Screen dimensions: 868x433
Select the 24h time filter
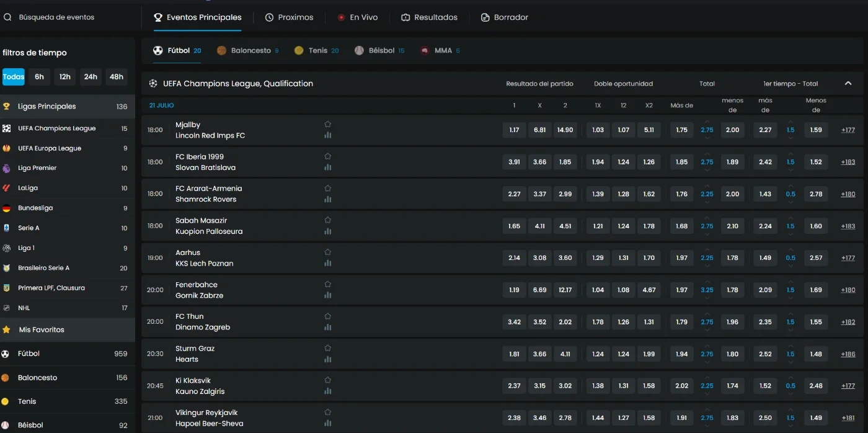[91, 77]
